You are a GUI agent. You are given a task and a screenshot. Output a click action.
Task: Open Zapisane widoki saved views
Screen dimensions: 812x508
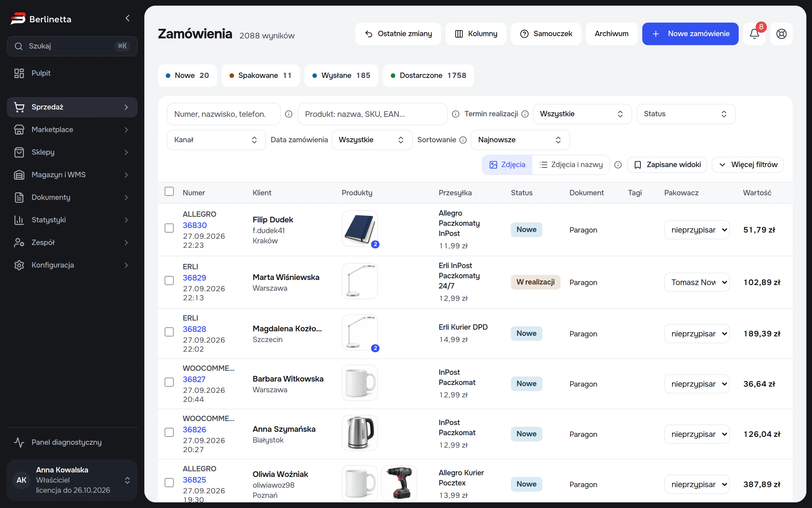point(667,165)
